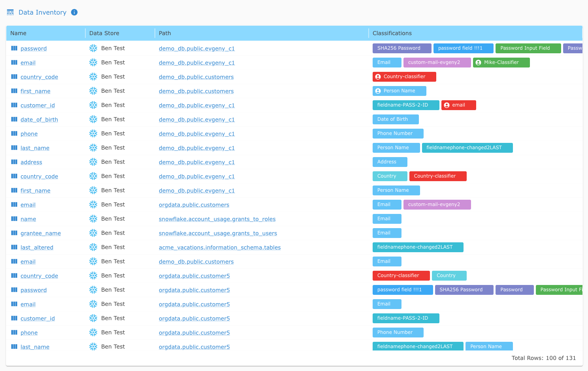Click the person icon on the Mike-Classifier tag
The height and width of the screenshot is (371, 588).
point(479,62)
